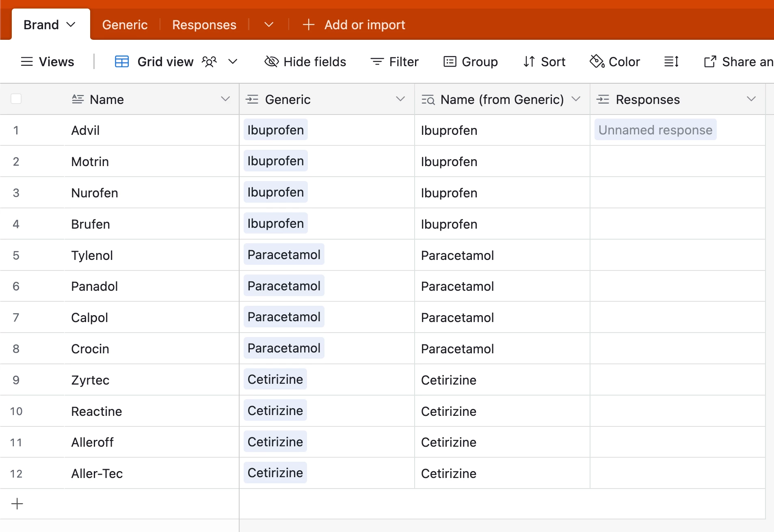774x532 pixels.
Task: Select the Alleroff name cell
Action: (151, 442)
